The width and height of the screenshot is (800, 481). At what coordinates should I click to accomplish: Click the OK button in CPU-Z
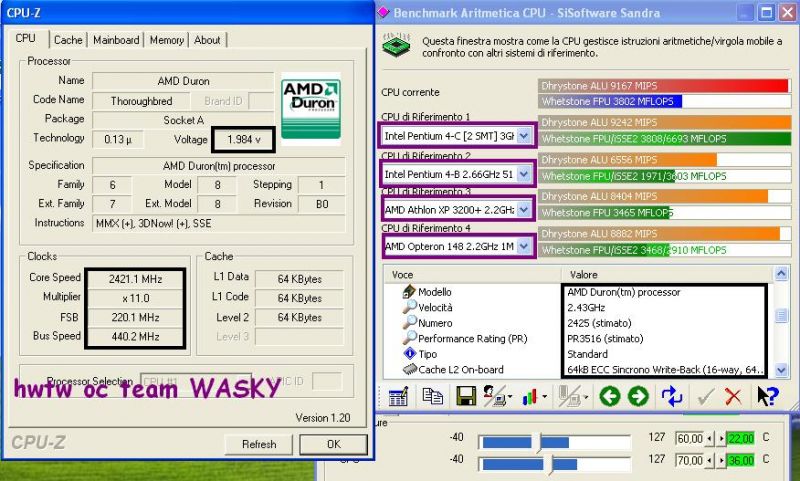click(x=334, y=444)
